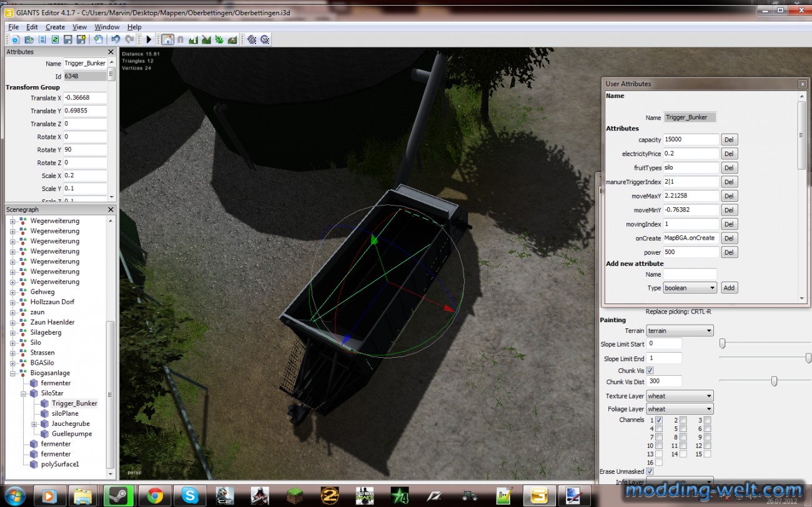This screenshot has height=507, width=812.
Task: Click the Save As icon with yellow star
Action: pyautogui.click(x=81, y=39)
